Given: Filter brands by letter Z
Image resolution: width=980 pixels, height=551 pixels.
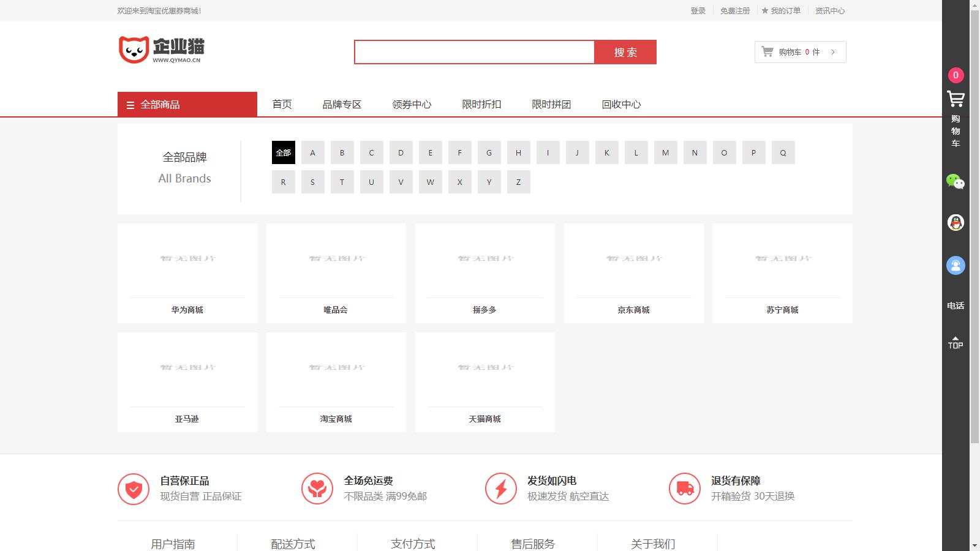Looking at the screenshot, I should click(518, 182).
